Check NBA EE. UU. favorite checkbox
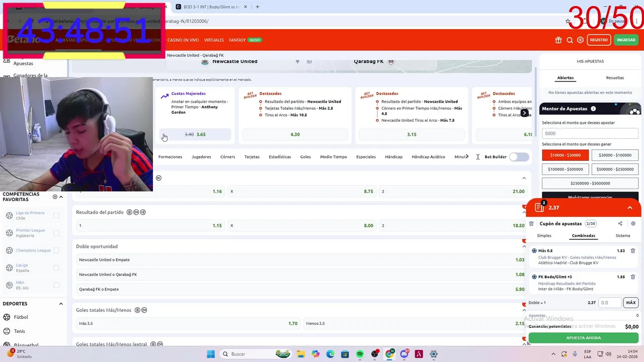 56,285
